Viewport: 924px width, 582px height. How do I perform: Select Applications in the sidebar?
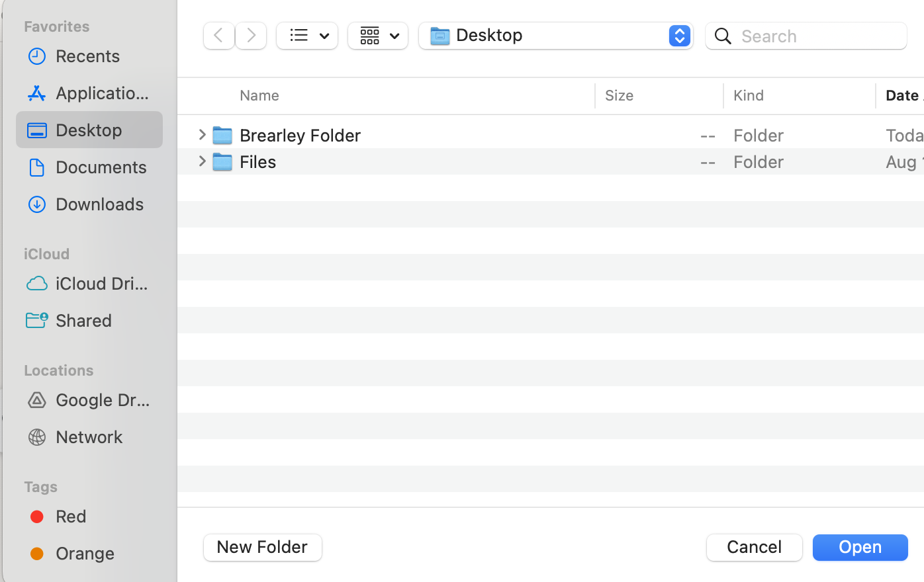click(89, 93)
